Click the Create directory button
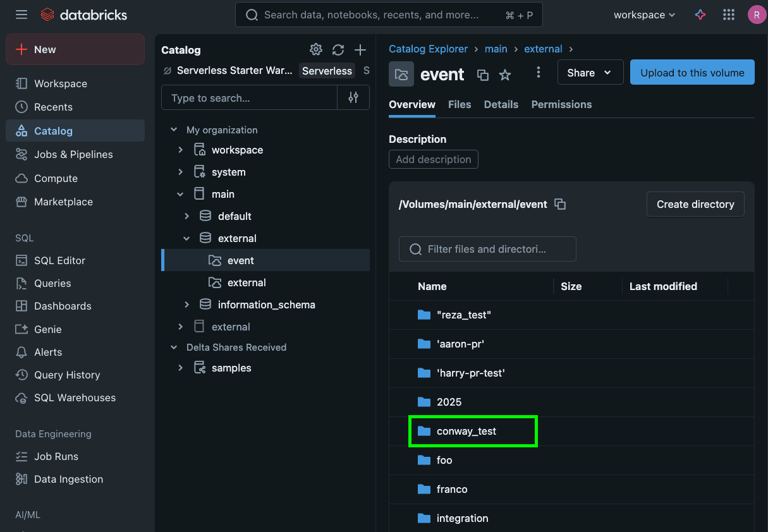Image resolution: width=768 pixels, height=532 pixels. [695, 204]
